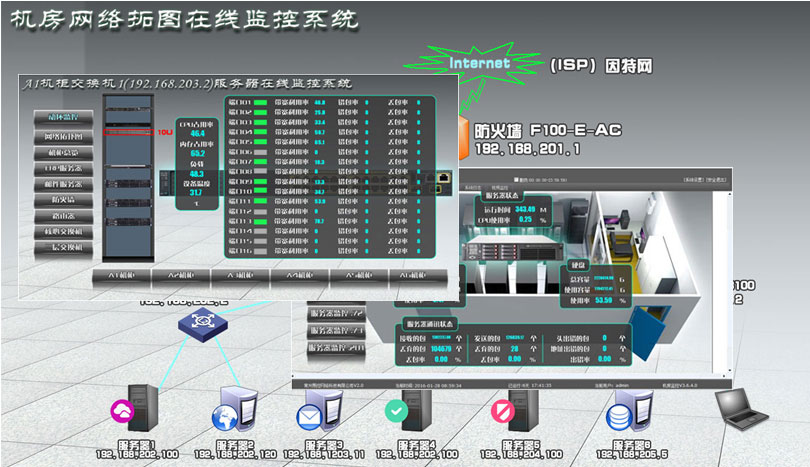Select the 服务器3 mail server icon
This screenshot has height=467, width=810.
click(320, 411)
